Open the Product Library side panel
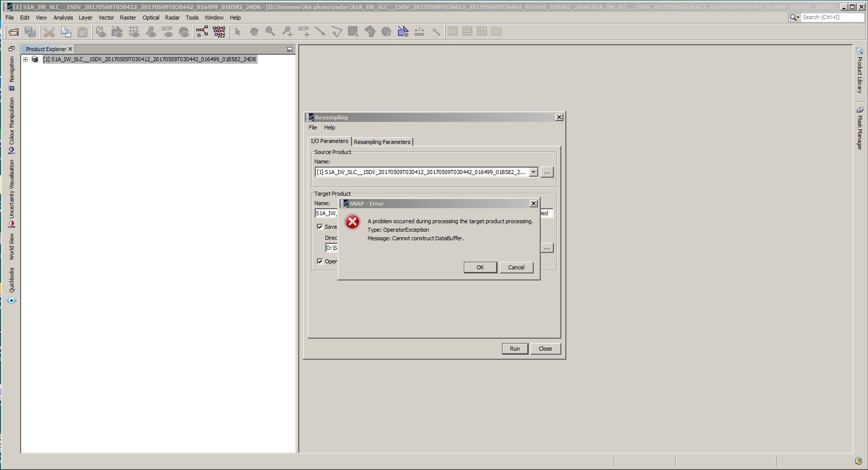 (x=859, y=70)
